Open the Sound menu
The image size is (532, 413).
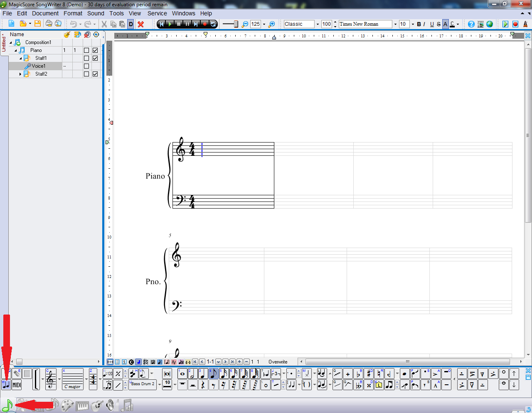coord(96,13)
